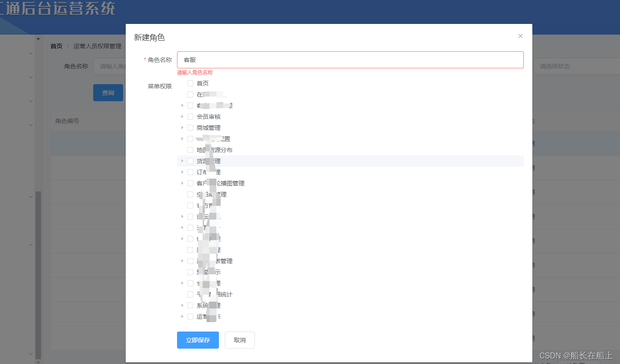
Task: Enable the 系统管理 permission checkbox
Action: 190,305
